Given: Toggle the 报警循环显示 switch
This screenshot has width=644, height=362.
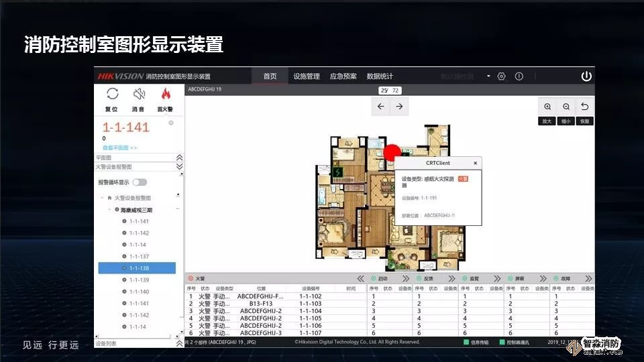Looking at the screenshot, I should (140, 182).
